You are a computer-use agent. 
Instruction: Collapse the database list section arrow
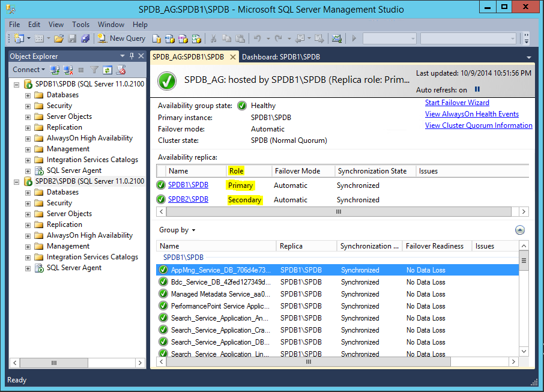(520, 230)
